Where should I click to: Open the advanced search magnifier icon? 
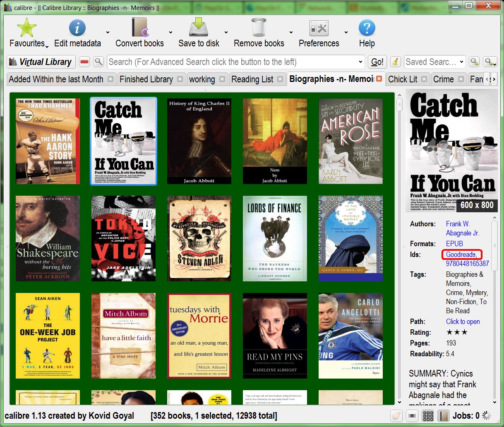pos(98,62)
